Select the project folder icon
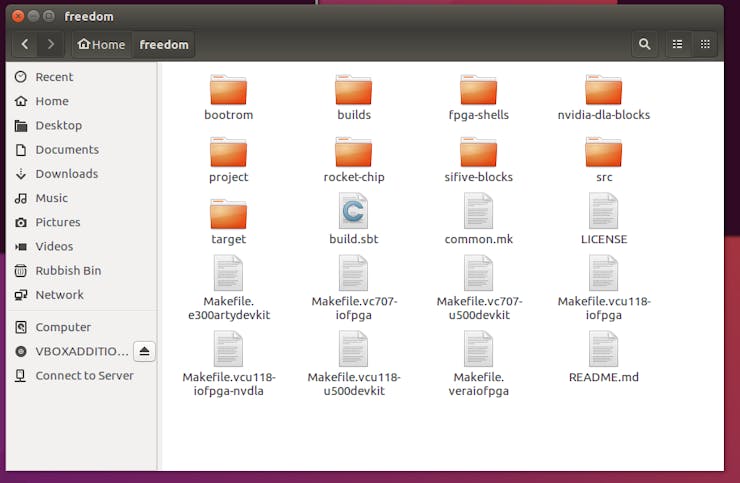Image resolution: width=740 pixels, height=483 pixels. 228,152
